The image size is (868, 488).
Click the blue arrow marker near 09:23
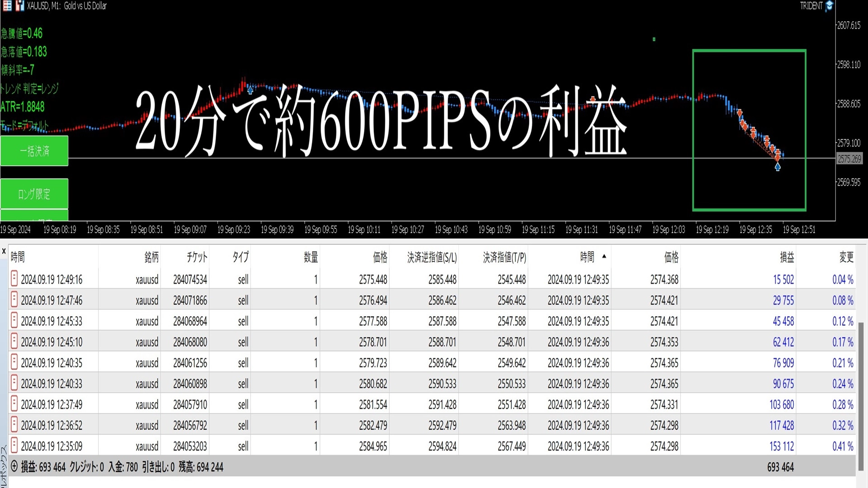(x=250, y=90)
